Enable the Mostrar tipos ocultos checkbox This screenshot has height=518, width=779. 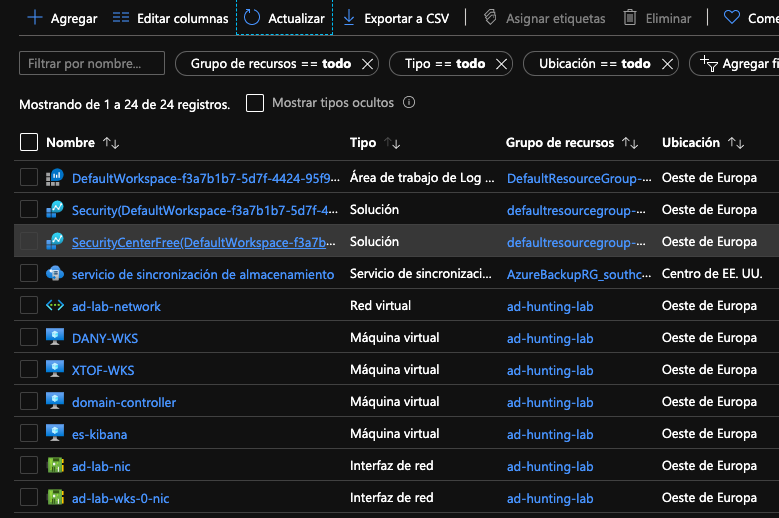pos(255,103)
